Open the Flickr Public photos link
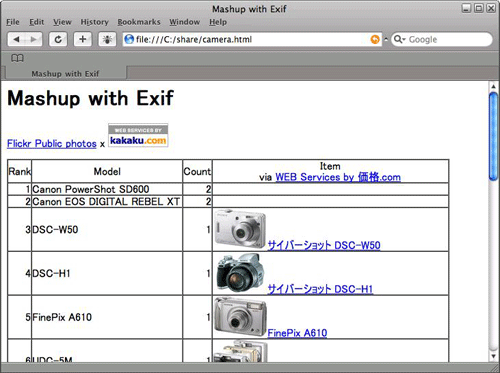The width and height of the screenshot is (500, 373). tap(52, 144)
